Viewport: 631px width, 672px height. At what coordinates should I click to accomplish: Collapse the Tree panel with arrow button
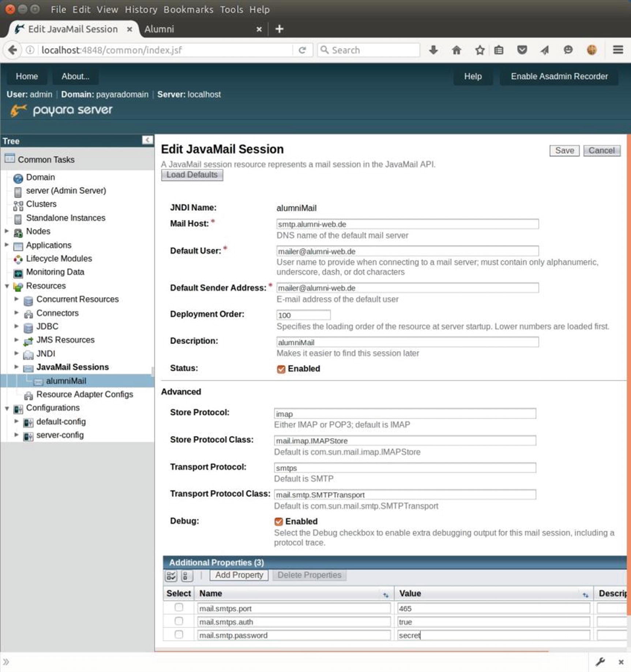pyautogui.click(x=147, y=140)
